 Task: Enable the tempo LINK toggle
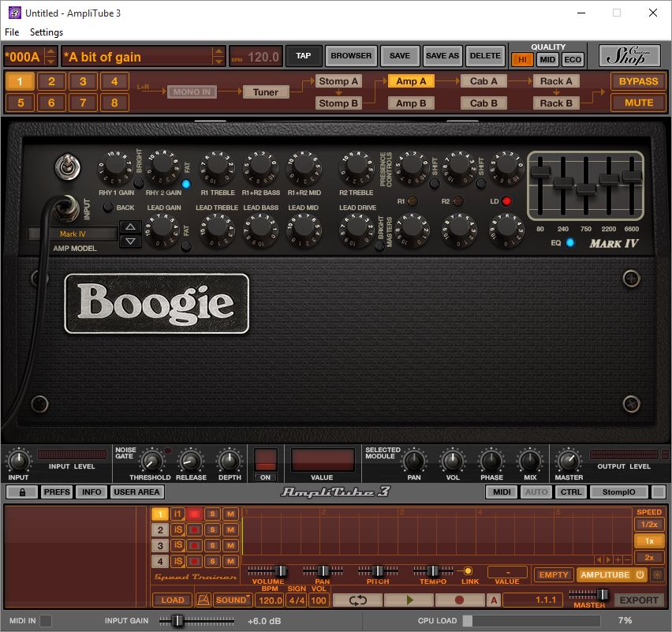[468, 570]
